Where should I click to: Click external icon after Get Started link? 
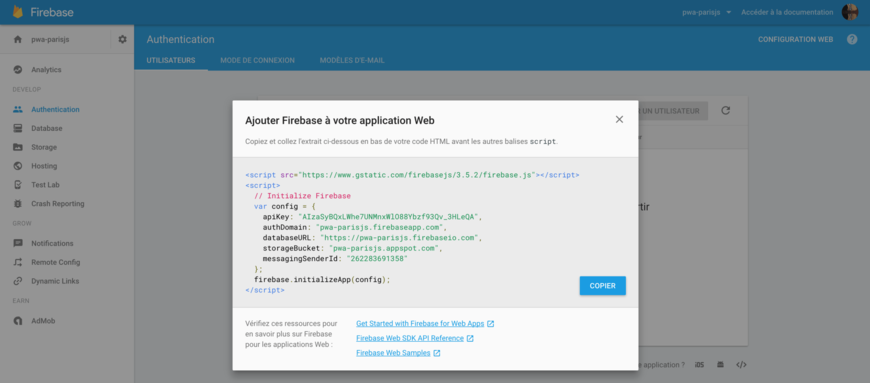(x=490, y=324)
